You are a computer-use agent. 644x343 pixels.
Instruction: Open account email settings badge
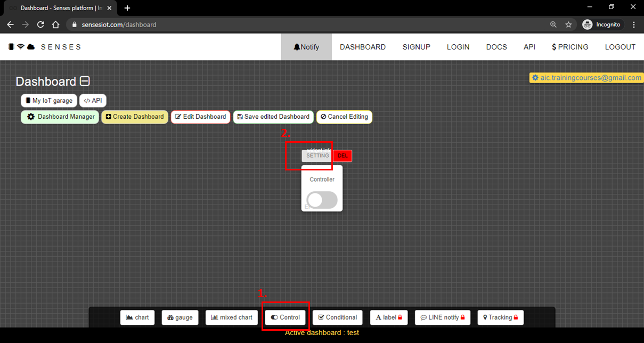pyautogui.click(x=586, y=78)
